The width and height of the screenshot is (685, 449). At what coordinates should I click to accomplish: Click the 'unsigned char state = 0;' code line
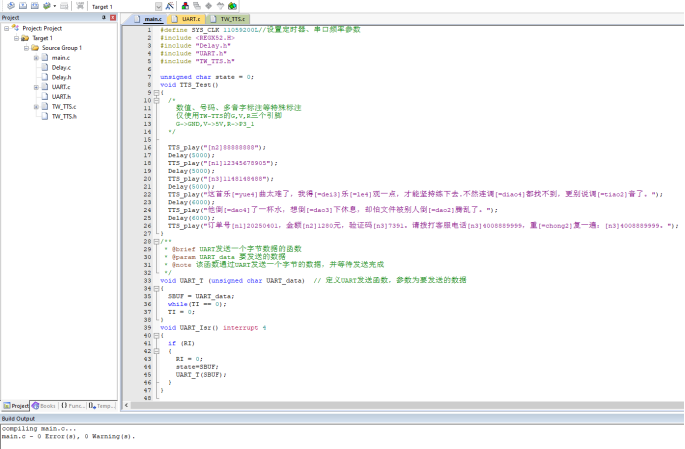tap(207, 77)
